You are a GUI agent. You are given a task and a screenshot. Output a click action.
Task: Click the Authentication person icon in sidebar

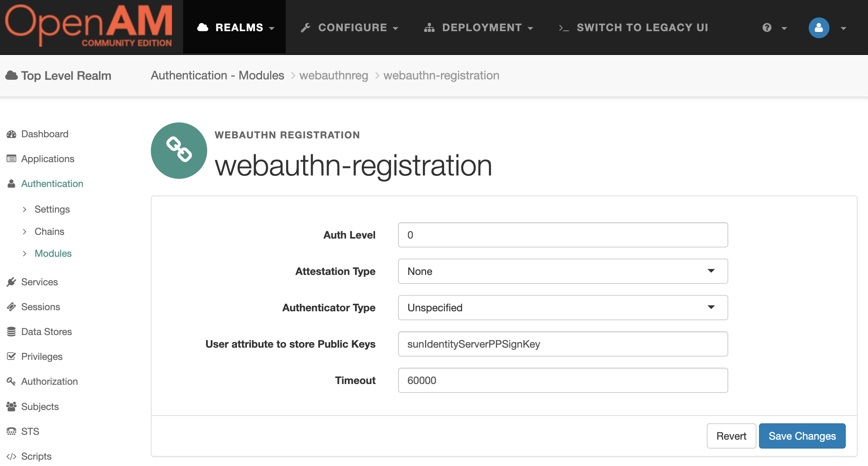click(12, 183)
